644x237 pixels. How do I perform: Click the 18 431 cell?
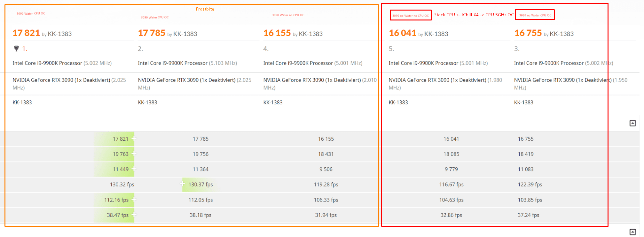coord(326,154)
